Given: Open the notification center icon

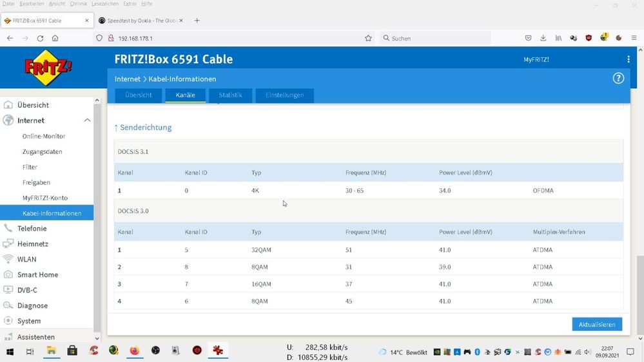Looking at the screenshot, I should [630, 352].
